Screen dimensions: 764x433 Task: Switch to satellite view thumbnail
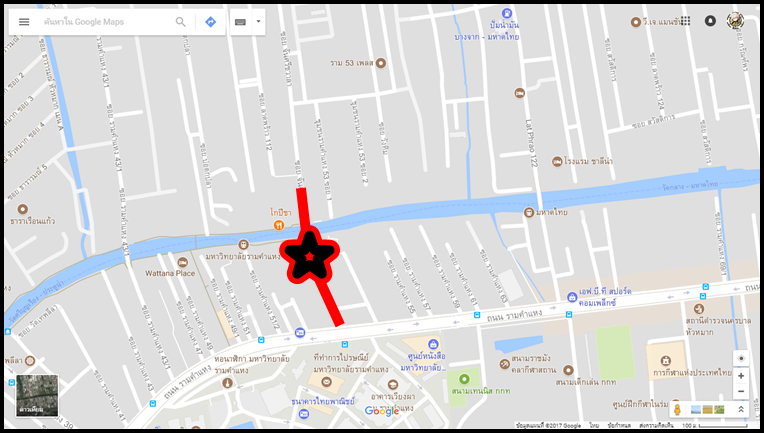(37, 395)
